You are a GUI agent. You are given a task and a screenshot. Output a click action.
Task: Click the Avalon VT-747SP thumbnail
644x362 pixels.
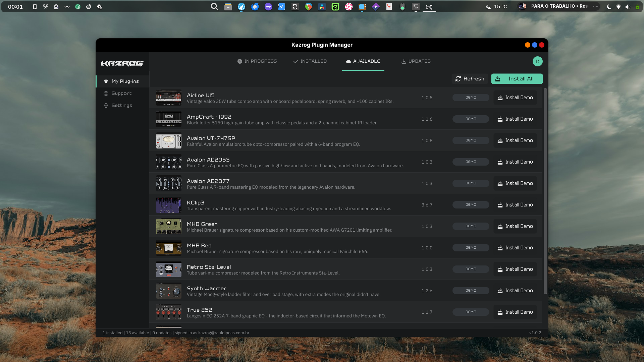[169, 140]
